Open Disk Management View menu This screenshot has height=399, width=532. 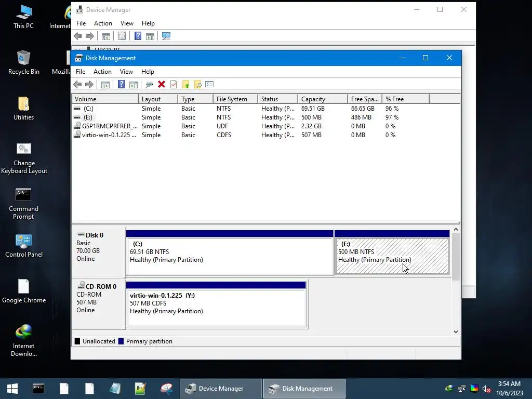(126, 72)
